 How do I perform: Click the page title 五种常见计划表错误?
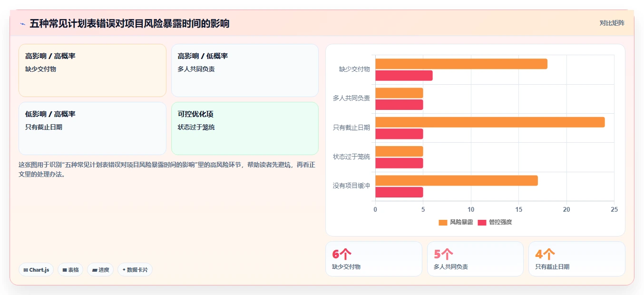point(129,23)
